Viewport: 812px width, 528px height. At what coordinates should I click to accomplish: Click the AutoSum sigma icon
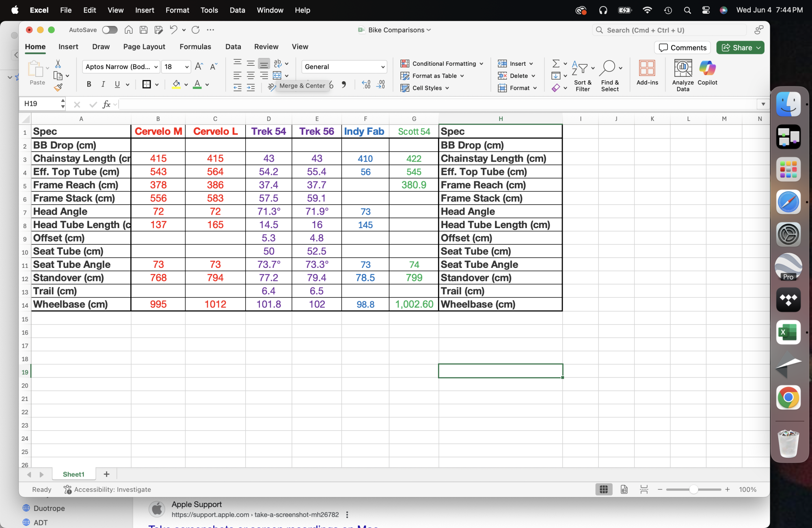(556, 64)
